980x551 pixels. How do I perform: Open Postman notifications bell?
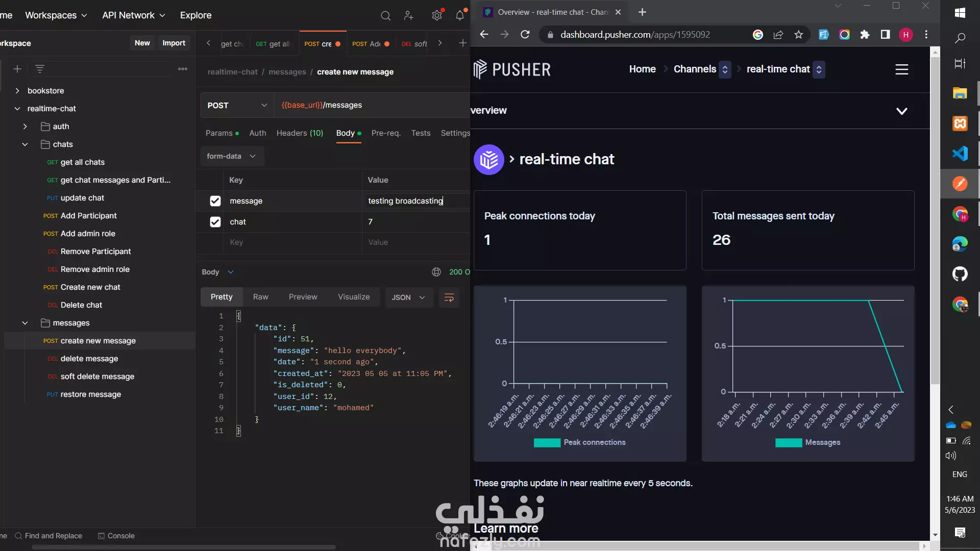click(460, 15)
